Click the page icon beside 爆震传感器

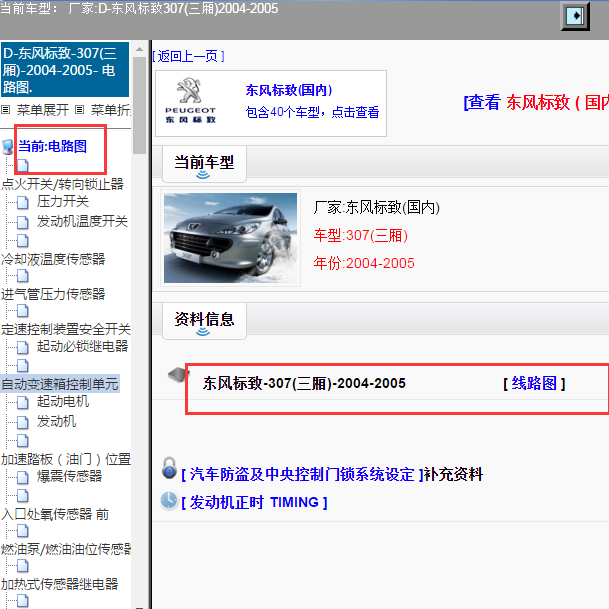click(x=23, y=477)
